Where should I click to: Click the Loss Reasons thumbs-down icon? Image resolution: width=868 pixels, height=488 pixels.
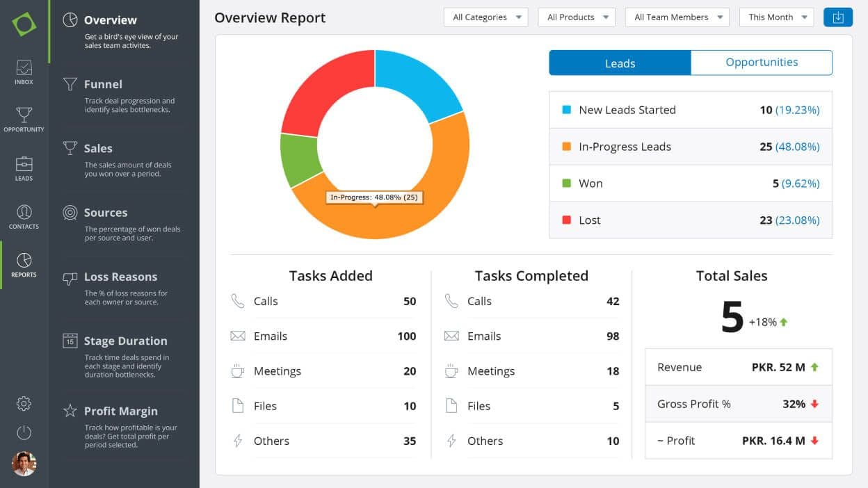coord(70,278)
